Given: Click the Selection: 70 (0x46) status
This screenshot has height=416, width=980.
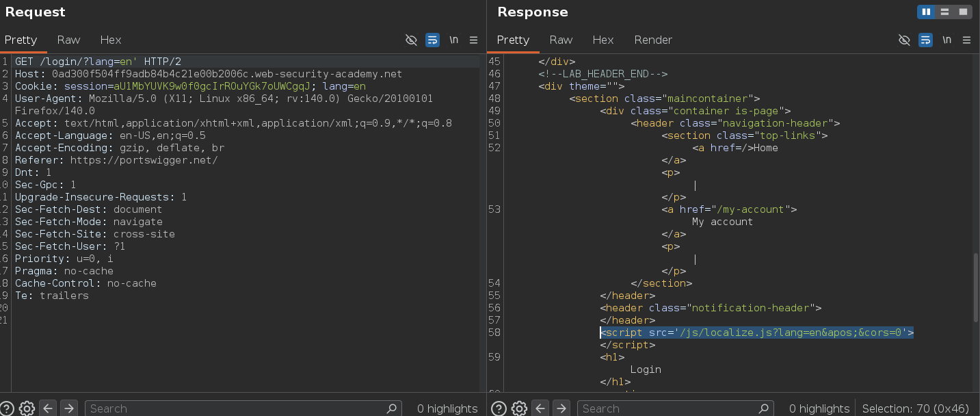Looking at the screenshot, I should coord(916,408).
